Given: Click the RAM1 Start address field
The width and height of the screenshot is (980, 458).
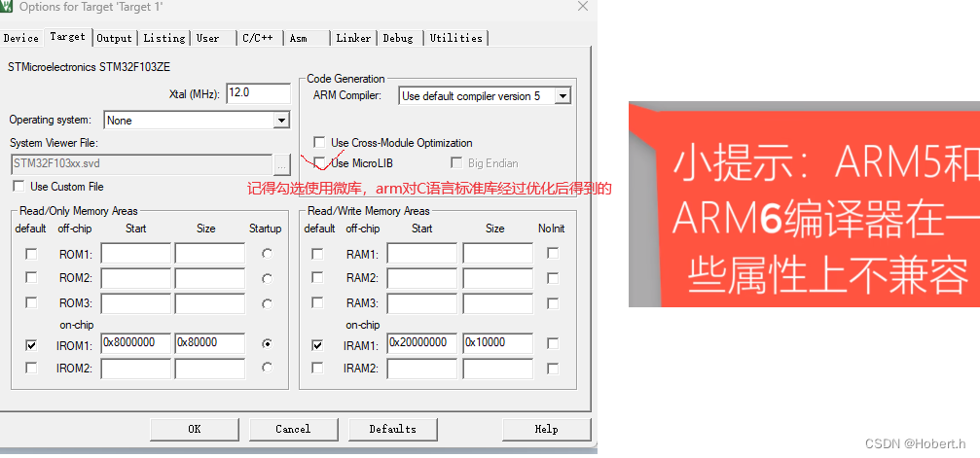Looking at the screenshot, I should click(422, 254).
